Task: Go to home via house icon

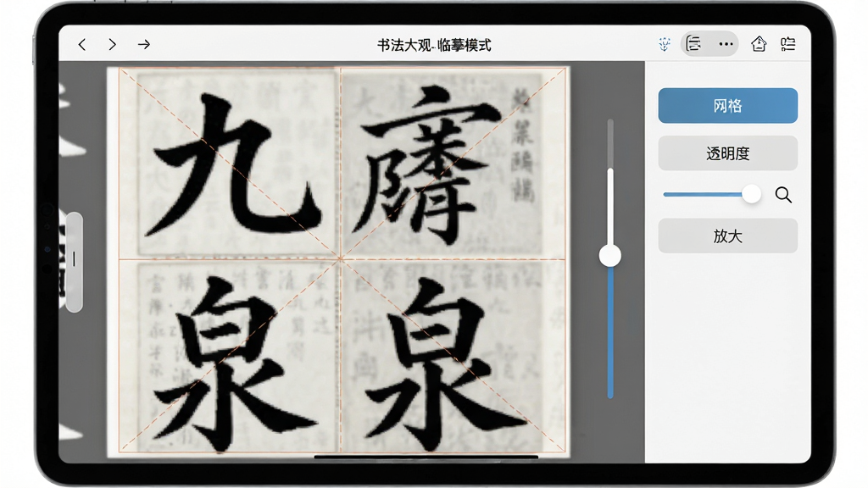Action: pyautogui.click(x=759, y=44)
